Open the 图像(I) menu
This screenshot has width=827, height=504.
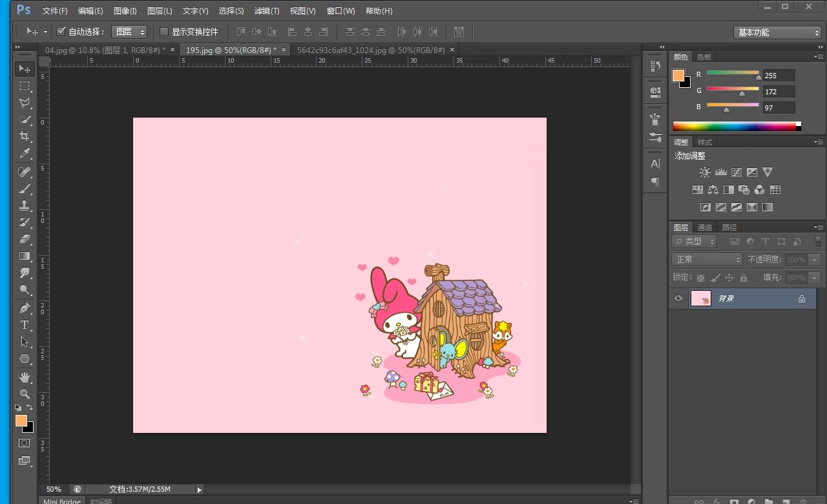[125, 11]
